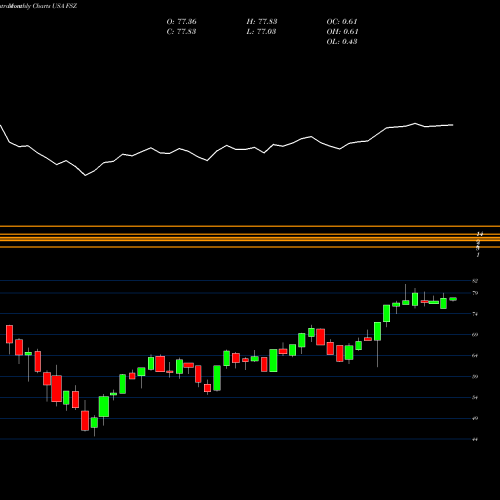
Task: Click the 54 price axis label
Action: tap(475, 398)
